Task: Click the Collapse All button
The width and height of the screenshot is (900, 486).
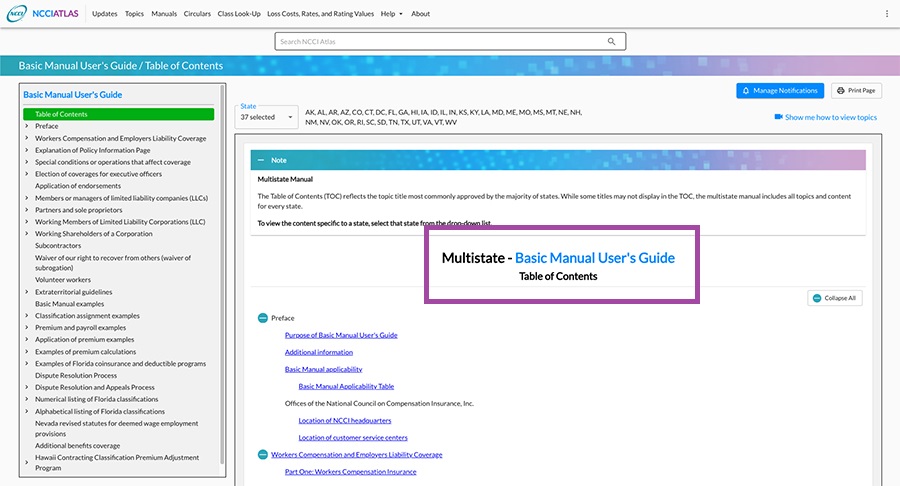Action: [x=835, y=298]
